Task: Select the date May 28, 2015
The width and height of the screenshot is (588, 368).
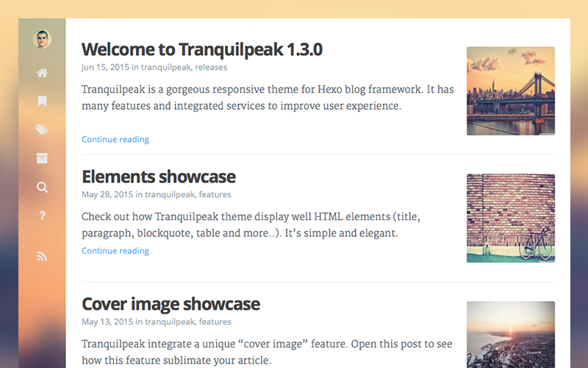Action: (x=107, y=194)
